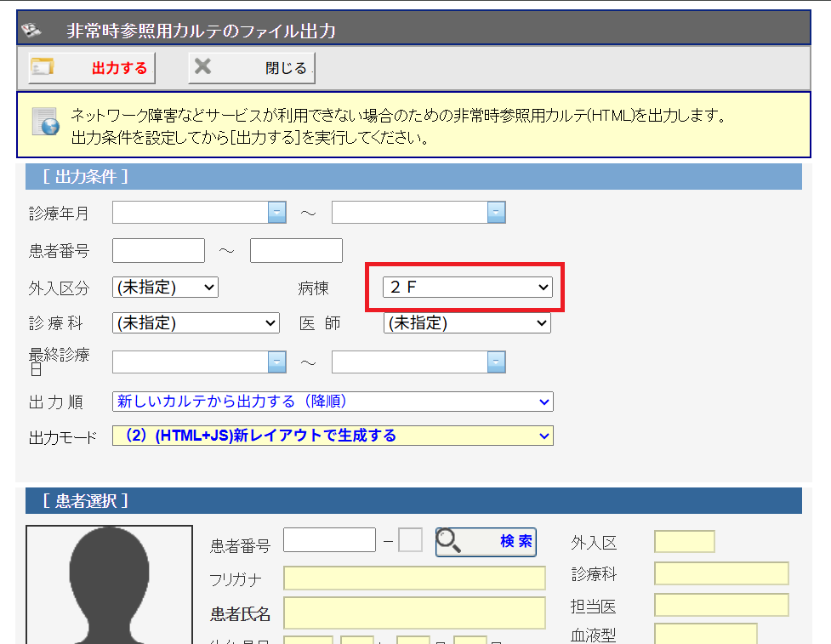Open the 診療年月 start date picker icon

(x=277, y=212)
